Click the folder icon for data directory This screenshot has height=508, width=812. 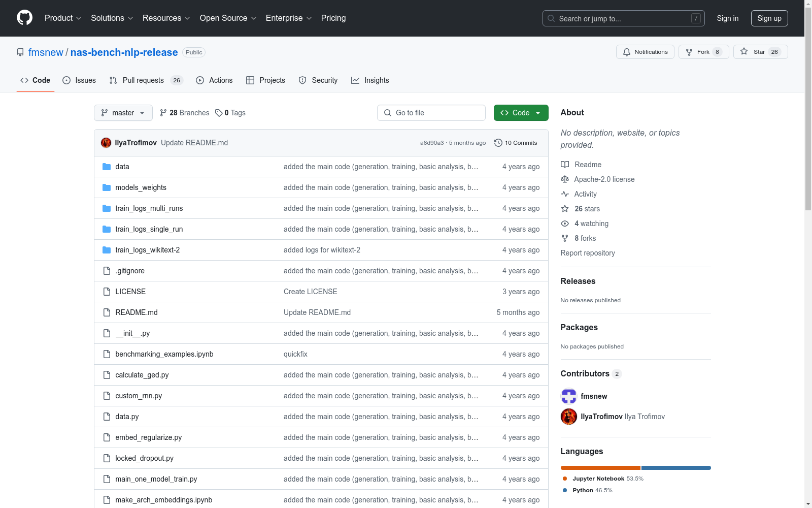107,167
